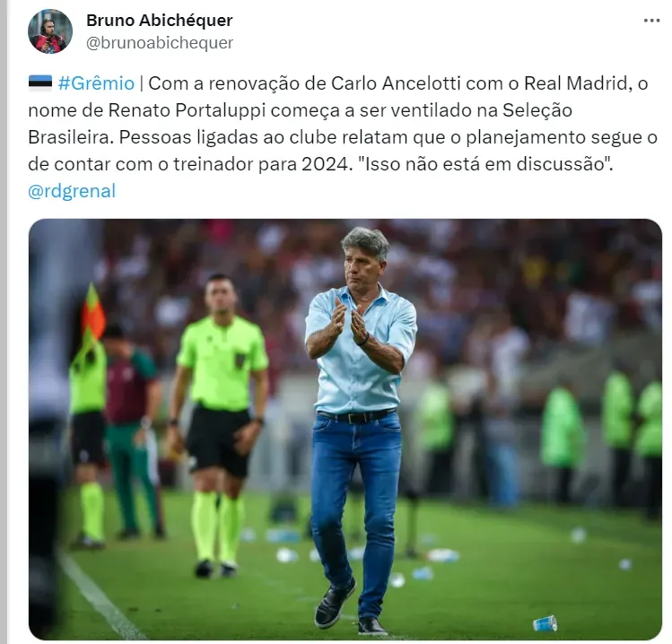Click Bruno Abichéquer's profile avatar
Image resolution: width=672 pixels, height=644 pixels.
point(50,31)
